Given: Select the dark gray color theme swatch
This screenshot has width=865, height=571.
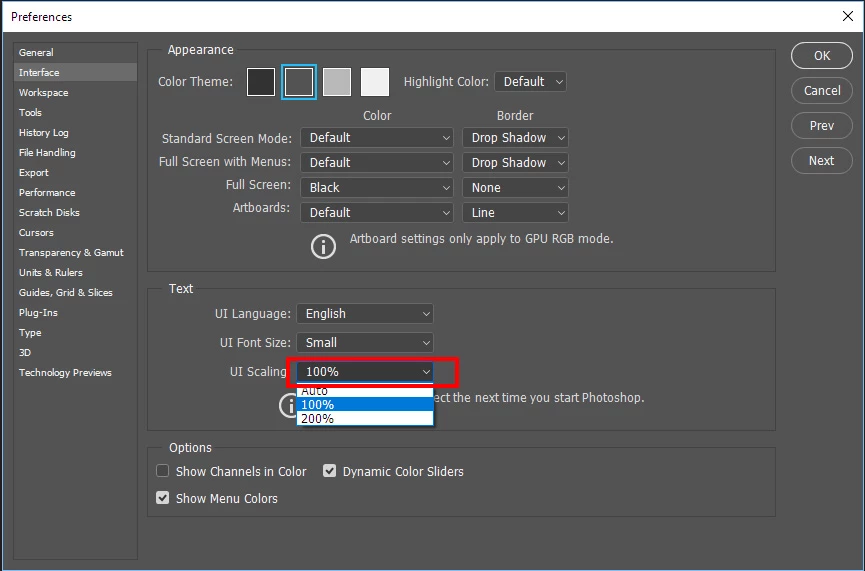Looking at the screenshot, I should pos(299,82).
